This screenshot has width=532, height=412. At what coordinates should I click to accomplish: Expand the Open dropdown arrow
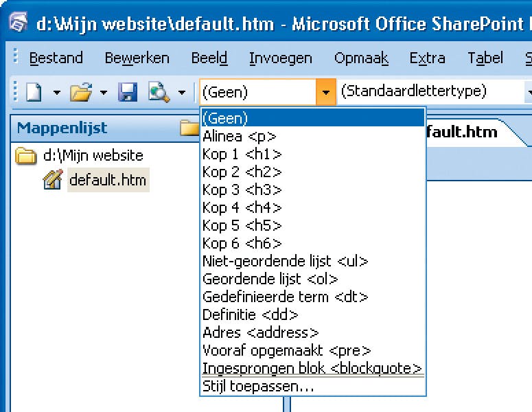(103, 92)
